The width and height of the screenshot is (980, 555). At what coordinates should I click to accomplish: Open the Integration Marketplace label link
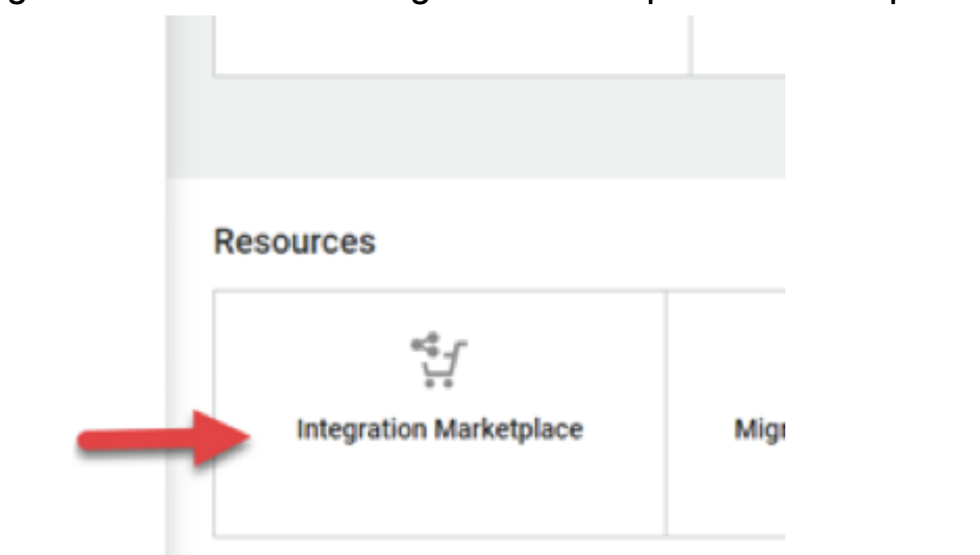coord(441,430)
